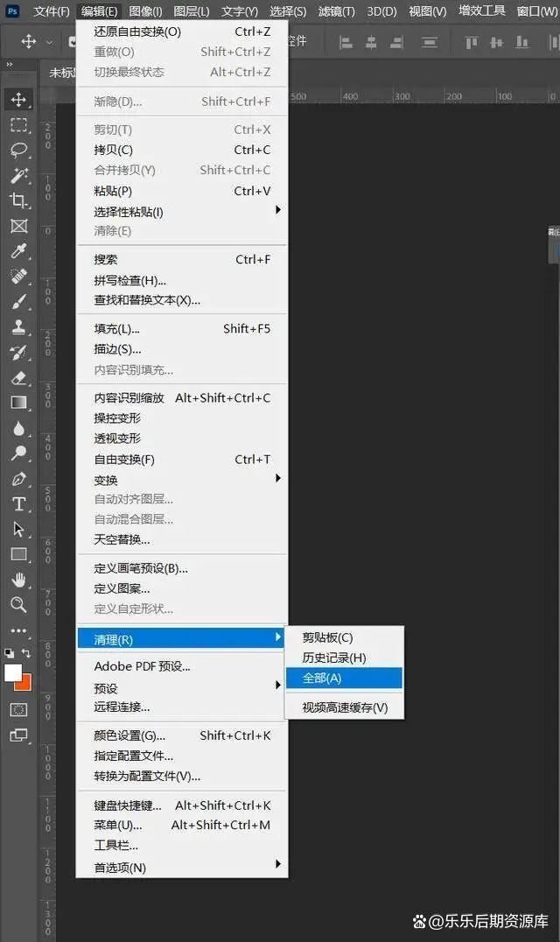Select the Zoom magnifier tool
Viewport: 560px width, 942px height.
tap(18, 604)
